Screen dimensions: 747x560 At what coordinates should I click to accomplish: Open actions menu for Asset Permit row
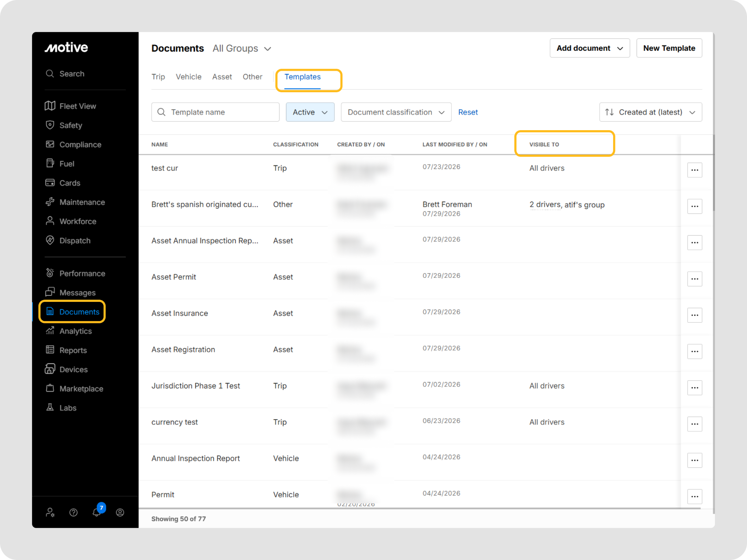pos(694,279)
